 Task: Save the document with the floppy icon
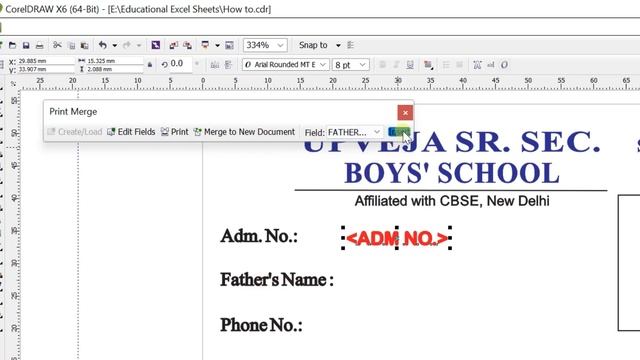[x=26, y=45]
